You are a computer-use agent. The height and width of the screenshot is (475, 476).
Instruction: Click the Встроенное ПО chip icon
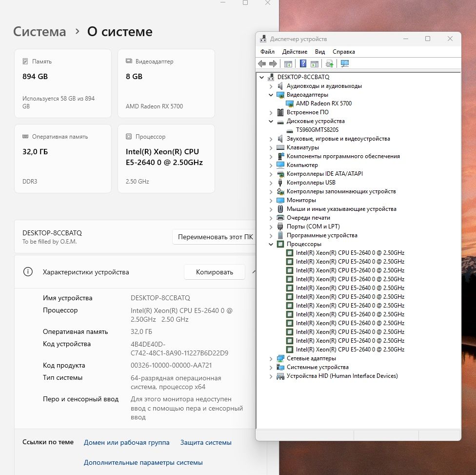click(x=280, y=112)
